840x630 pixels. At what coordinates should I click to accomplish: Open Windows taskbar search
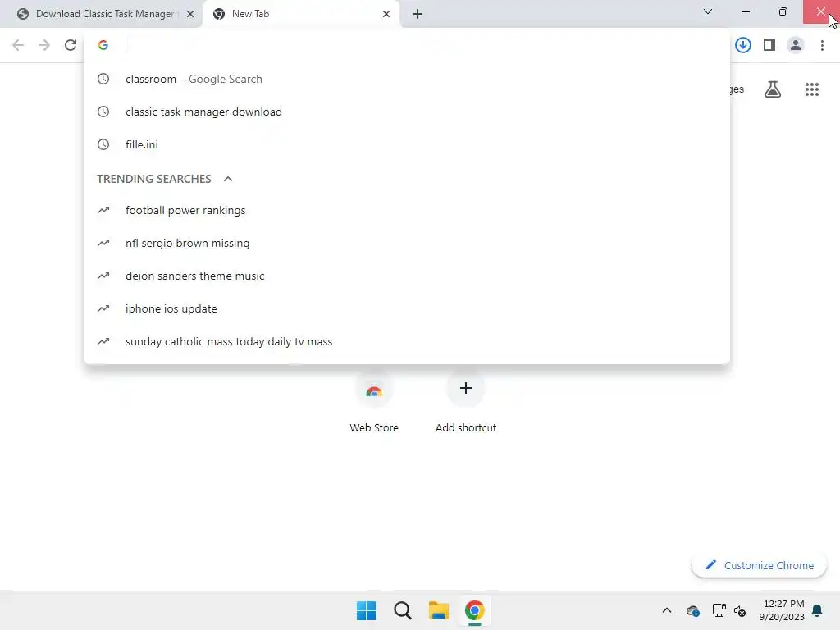(x=402, y=610)
